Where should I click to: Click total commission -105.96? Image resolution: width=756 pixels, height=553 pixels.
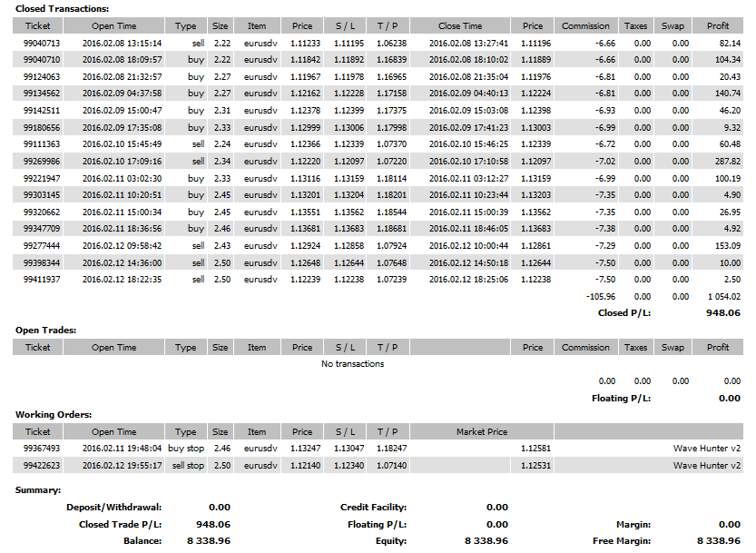[x=601, y=296]
